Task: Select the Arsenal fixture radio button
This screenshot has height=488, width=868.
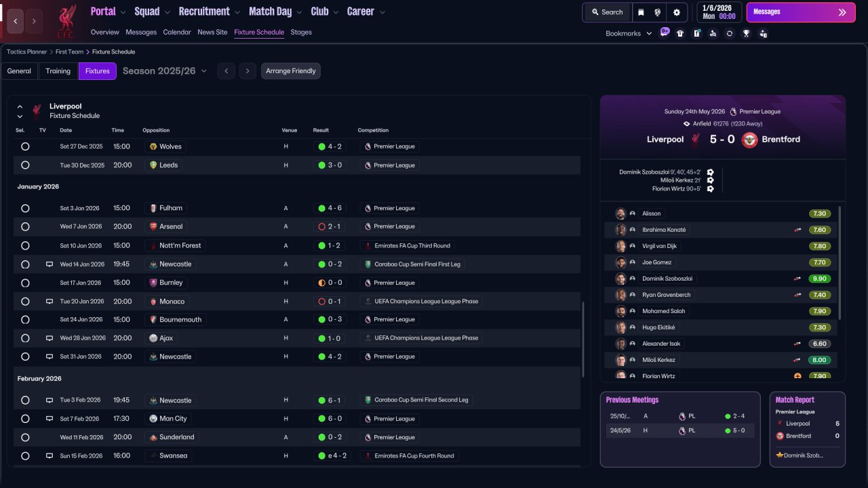Action: pyautogui.click(x=25, y=226)
